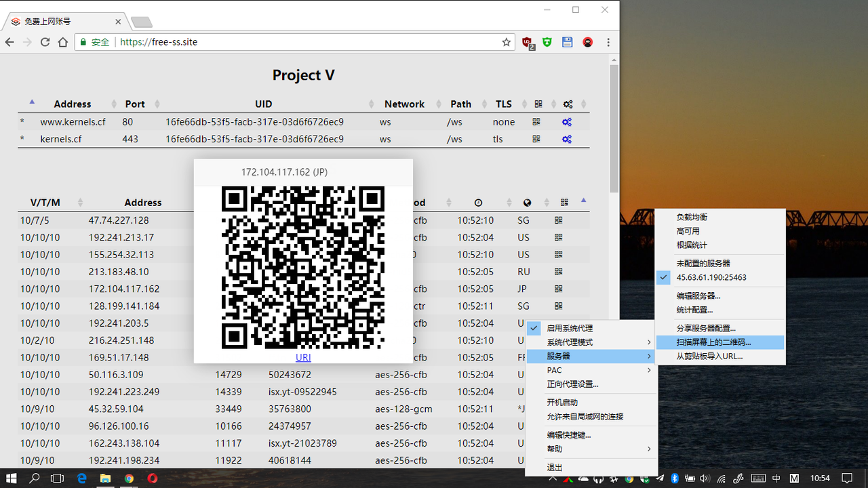Viewport: 868px width, 488px height.
Task: Launch Microsoft Edge from taskbar
Action: pyautogui.click(x=82, y=478)
